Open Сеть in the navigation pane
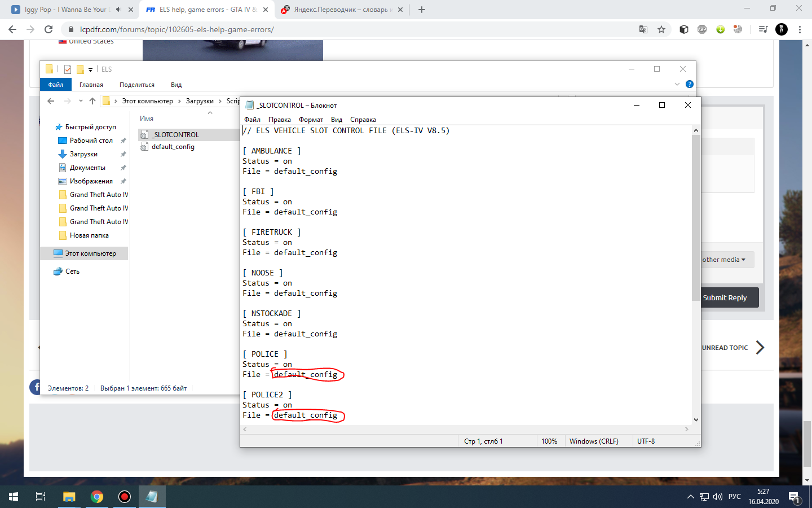The height and width of the screenshot is (508, 812). (72, 271)
